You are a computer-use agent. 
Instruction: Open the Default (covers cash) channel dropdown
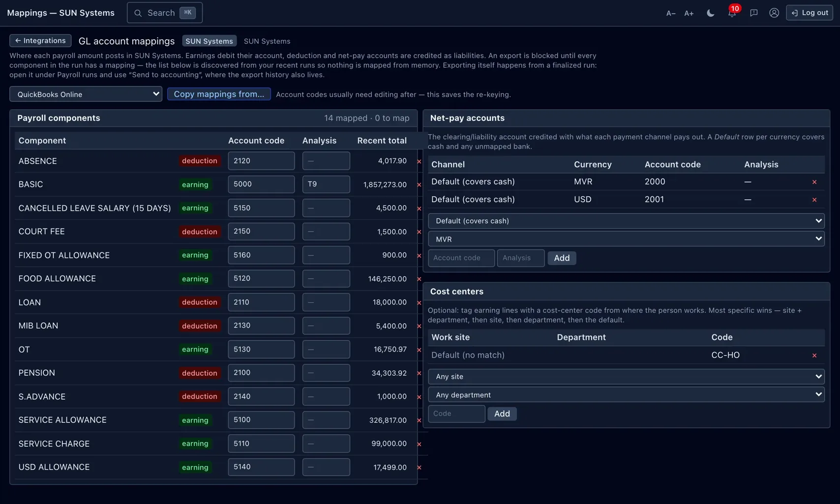tap(626, 221)
